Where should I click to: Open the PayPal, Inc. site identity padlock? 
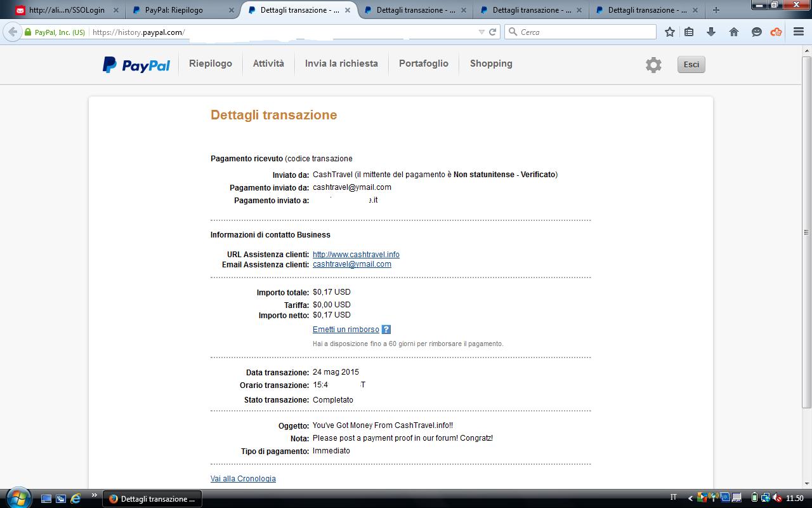point(28,32)
